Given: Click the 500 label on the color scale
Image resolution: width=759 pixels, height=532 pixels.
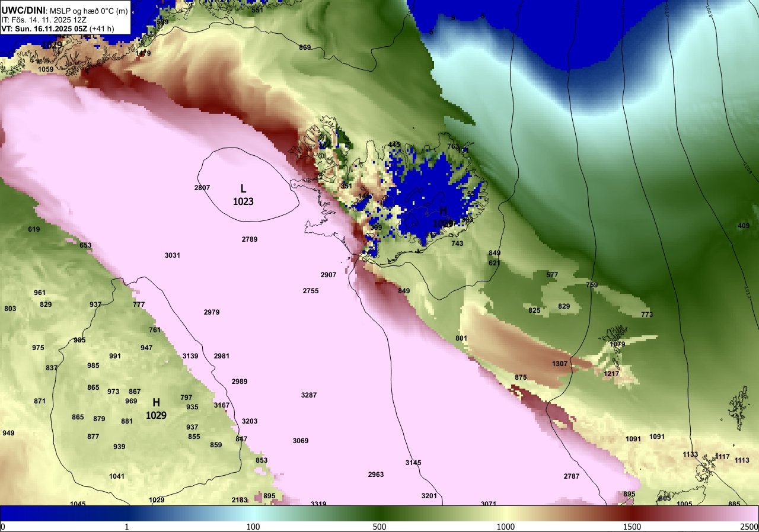Looking at the screenshot, I should pyautogui.click(x=379, y=527).
